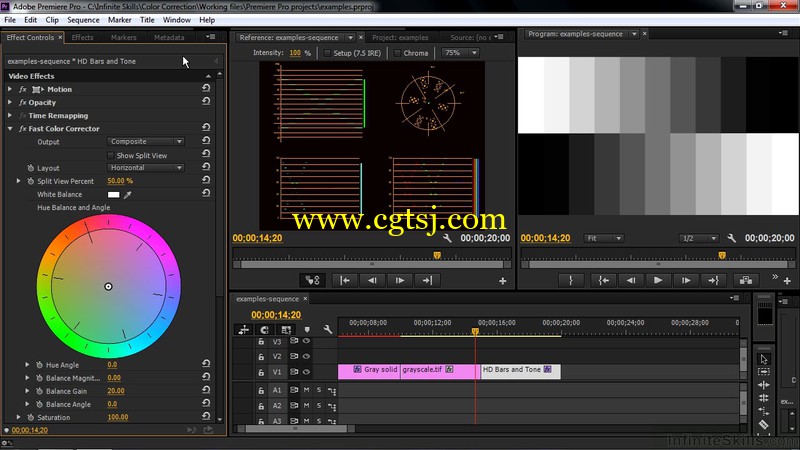800x450 pixels.
Task: Toggle lock on track V1
Action: tap(261, 372)
